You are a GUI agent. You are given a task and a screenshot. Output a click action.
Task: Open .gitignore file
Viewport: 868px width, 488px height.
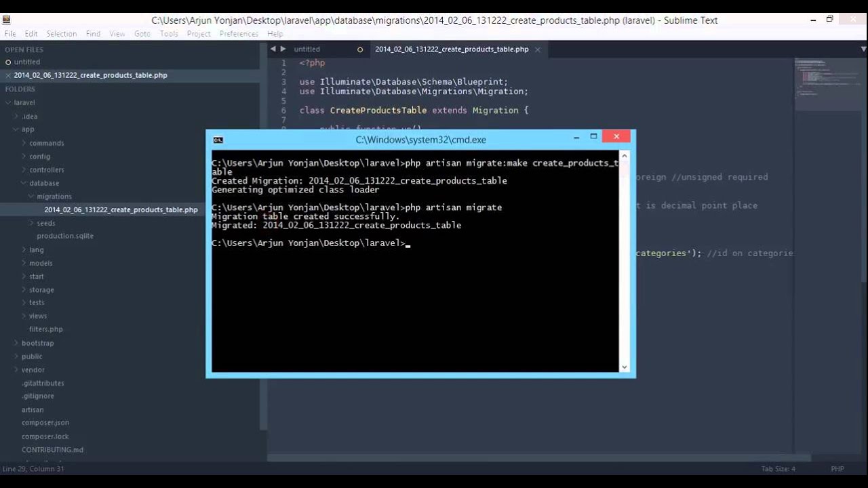38,396
